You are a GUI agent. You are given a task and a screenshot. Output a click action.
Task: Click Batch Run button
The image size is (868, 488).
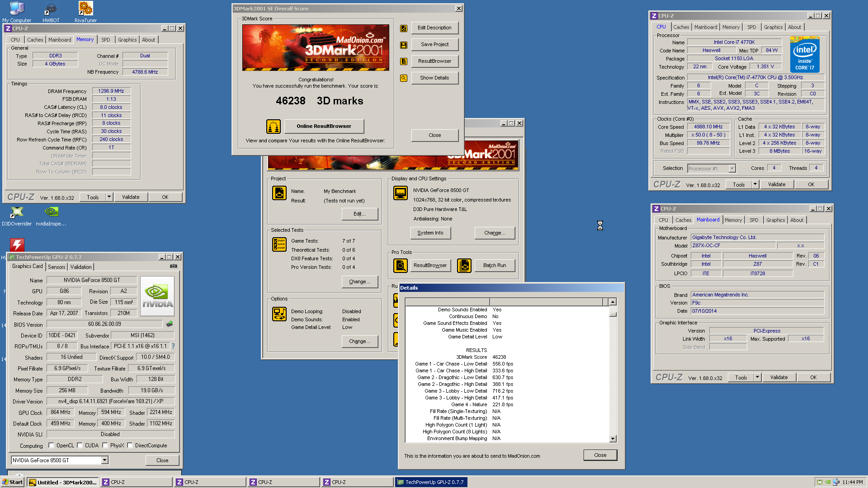[495, 265]
